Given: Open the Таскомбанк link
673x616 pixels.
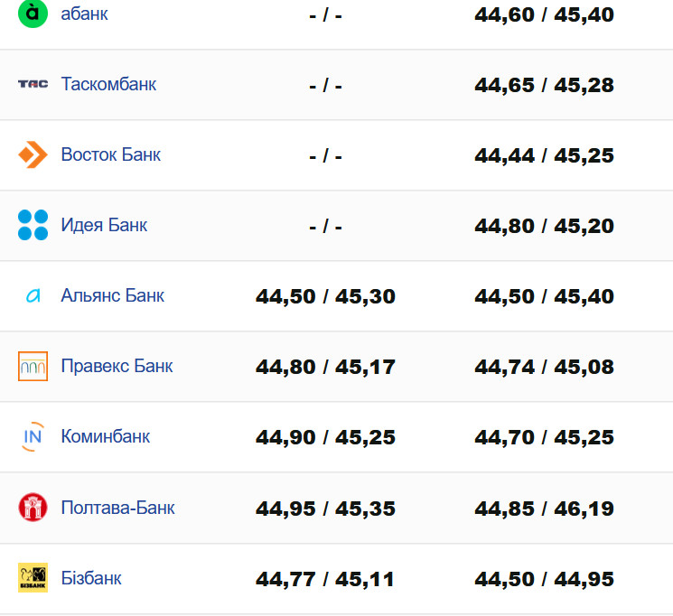Looking at the screenshot, I should (x=108, y=84).
